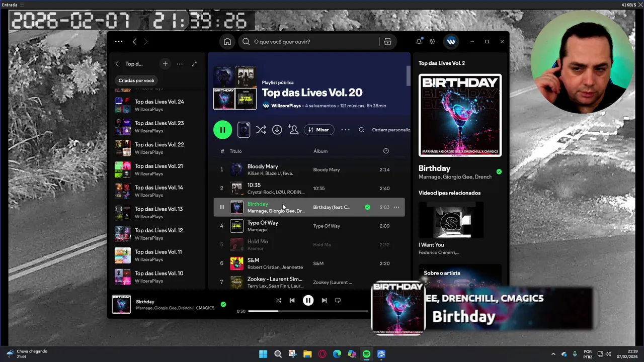Skip to the next track
644x362 pixels.
point(324,300)
